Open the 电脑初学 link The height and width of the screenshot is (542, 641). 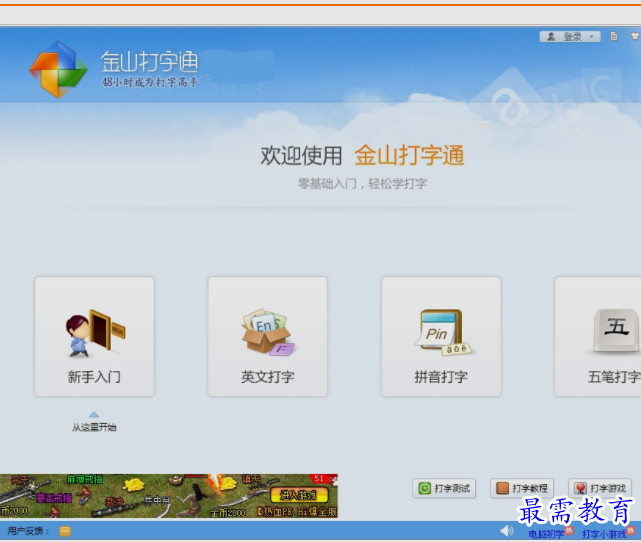(x=546, y=534)
